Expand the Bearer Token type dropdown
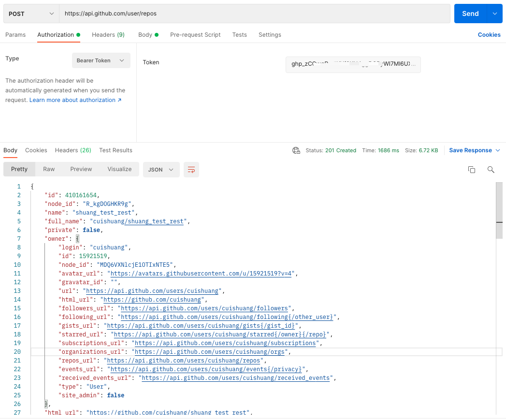Viewport: 506px width, 420px height. pyautogui.click(x=101, y=60)
